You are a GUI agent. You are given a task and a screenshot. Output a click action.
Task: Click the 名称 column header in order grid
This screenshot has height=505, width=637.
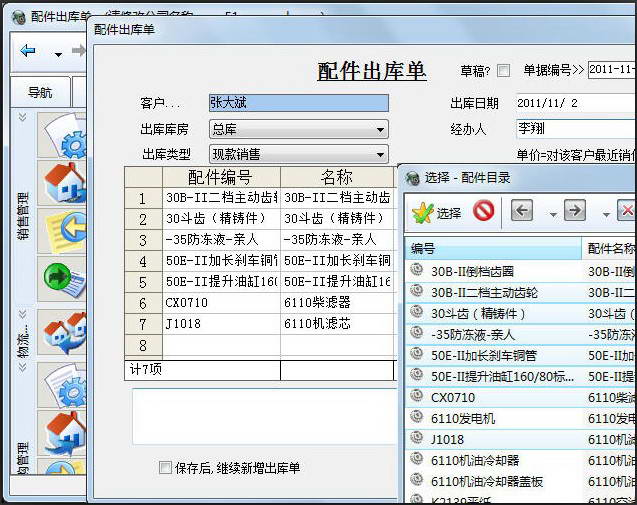[x=337, y=177]
